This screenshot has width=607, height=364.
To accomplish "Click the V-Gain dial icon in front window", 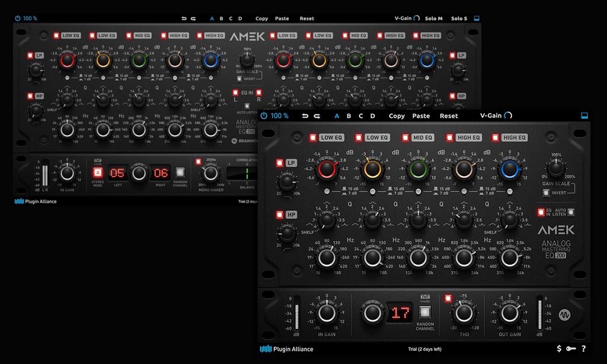I will coord(508,116).
